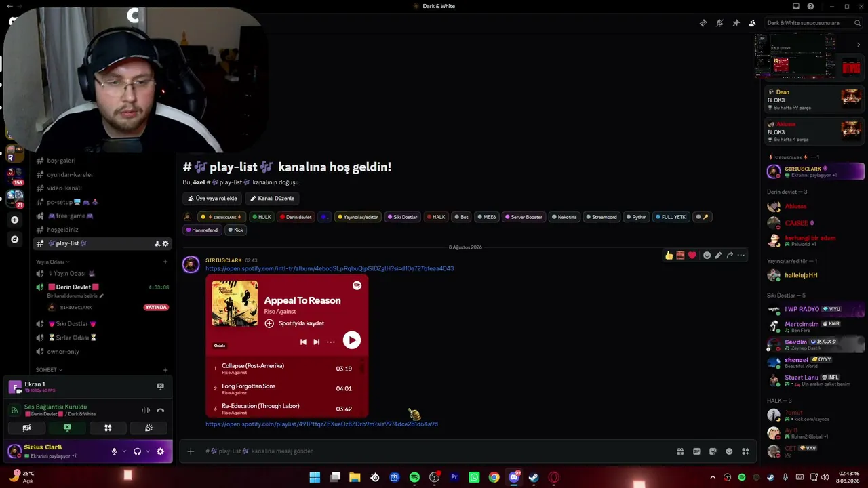The image size is (868, 488).
Task: Create invite for play-list channel
Action: (157, 243)
